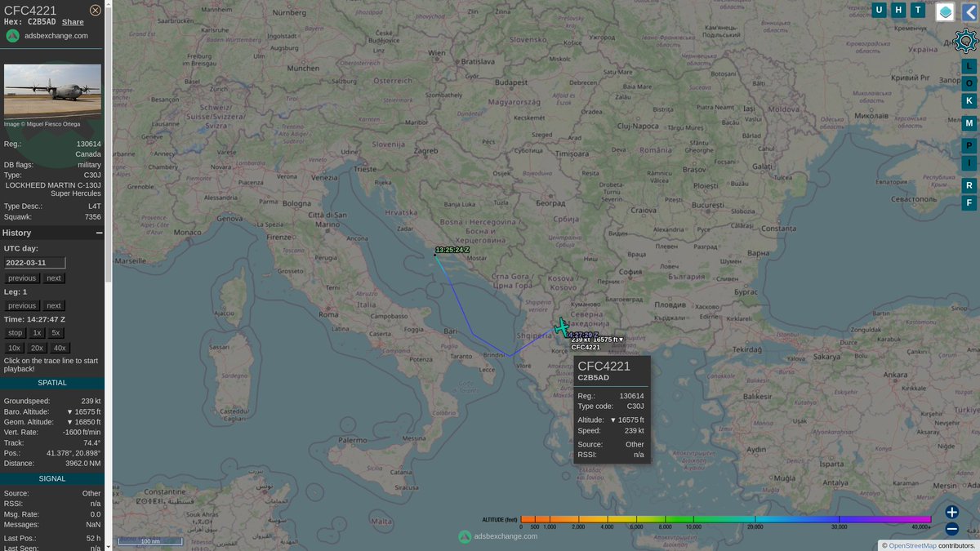The image size is (980, 551).
Task: Toggle the R map option button
Action: [x=969, y=185]
